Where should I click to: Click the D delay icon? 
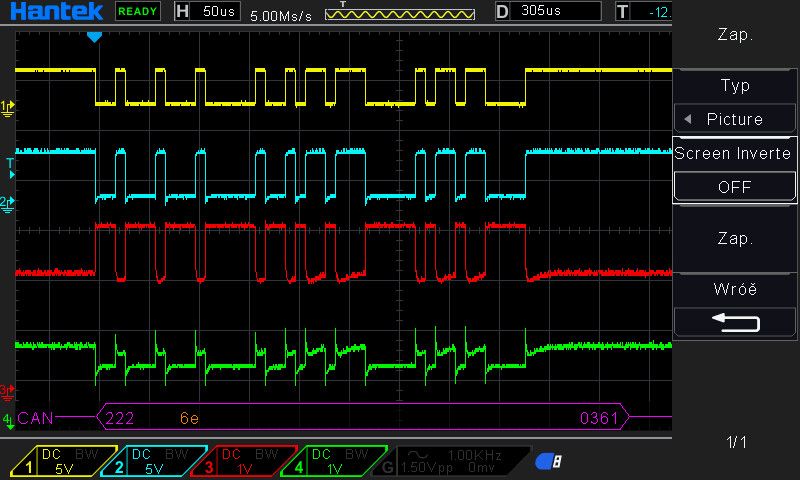(x=502, y=11)
